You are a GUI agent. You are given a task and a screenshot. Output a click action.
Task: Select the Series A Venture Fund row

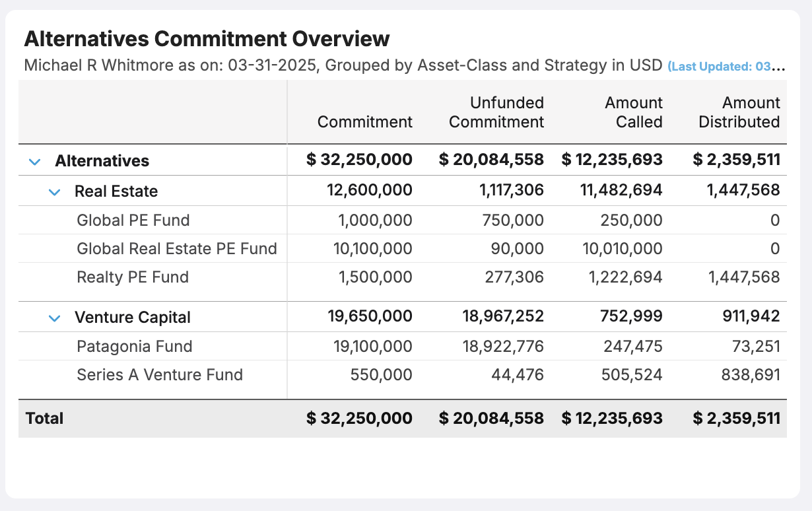click(x=160, y=375)
